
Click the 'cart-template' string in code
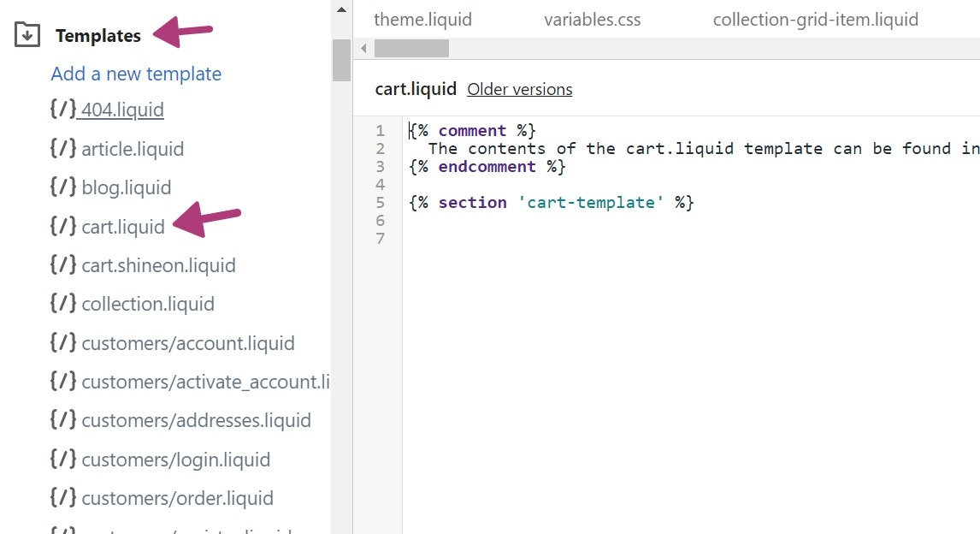(x=591, y=203)
